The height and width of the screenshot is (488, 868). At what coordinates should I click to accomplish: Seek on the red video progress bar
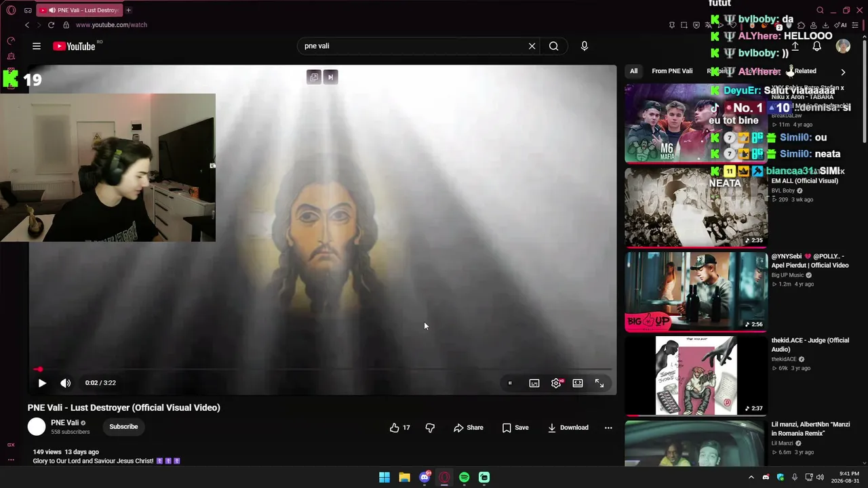[x=323, y=369]
